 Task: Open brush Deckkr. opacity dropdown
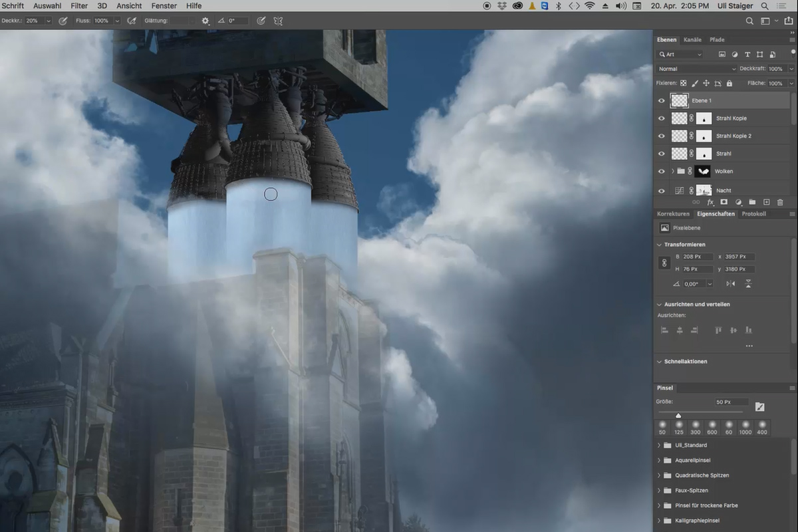(49, 21)
